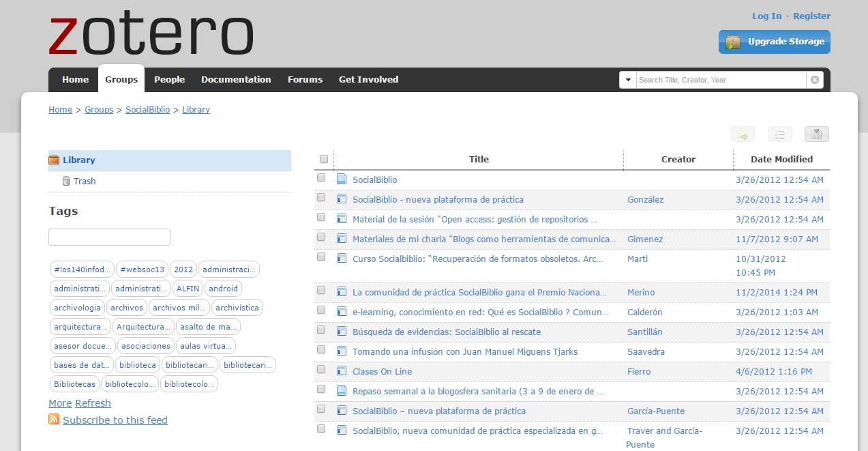Open the search options dropdown arrow
The height and width of the screenshot is (451, 868).
[x=627, y=80]
